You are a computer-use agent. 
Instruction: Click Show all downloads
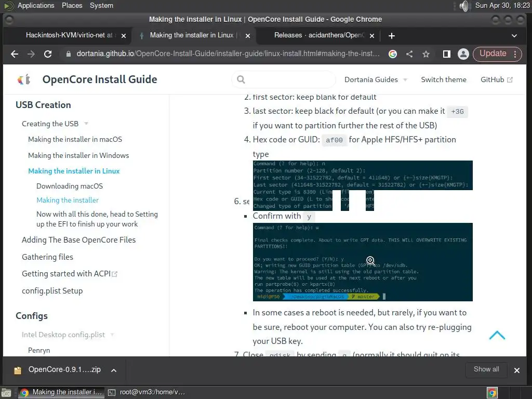486,369
